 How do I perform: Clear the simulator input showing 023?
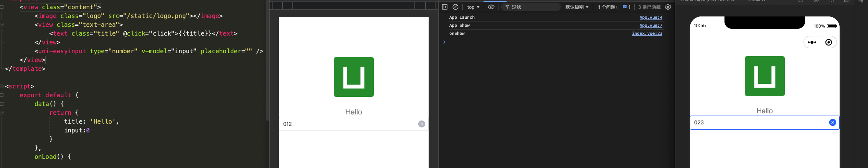832,122
